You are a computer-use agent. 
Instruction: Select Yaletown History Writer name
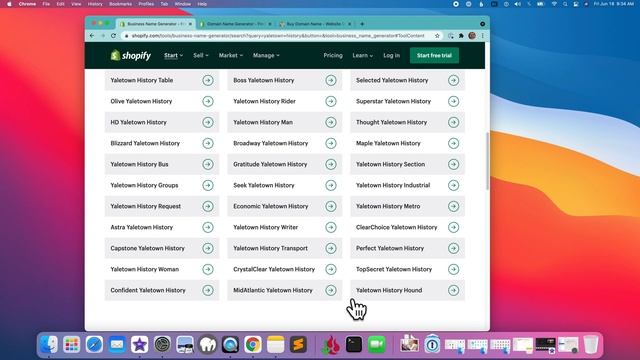(x=265, y=227)
